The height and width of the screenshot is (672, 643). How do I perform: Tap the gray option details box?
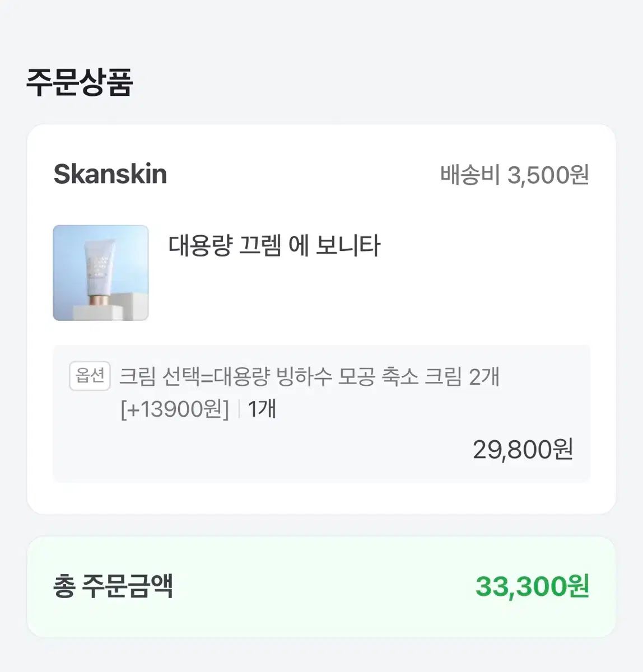[x=321, y=413]
